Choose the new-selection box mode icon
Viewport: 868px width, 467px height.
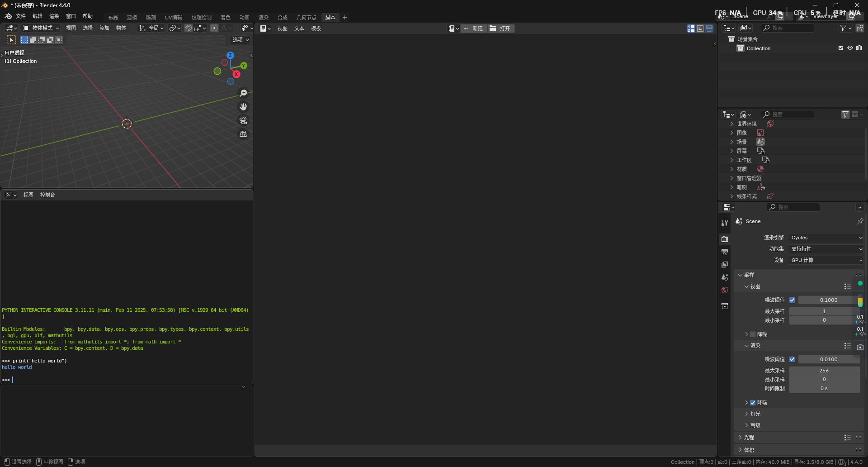pyautogui.click(x=24, y=40)
